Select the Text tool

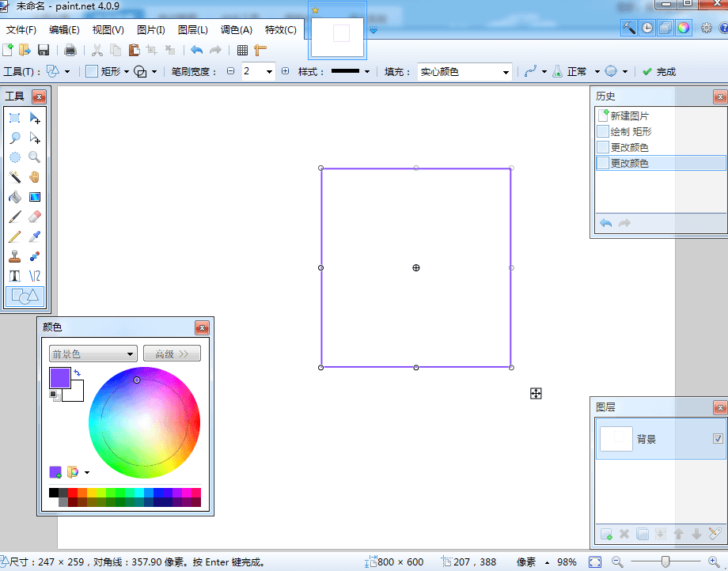[15, 276]
